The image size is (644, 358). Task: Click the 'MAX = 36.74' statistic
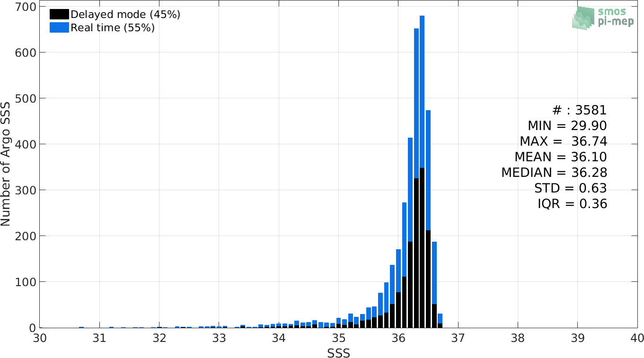(563, 141)
